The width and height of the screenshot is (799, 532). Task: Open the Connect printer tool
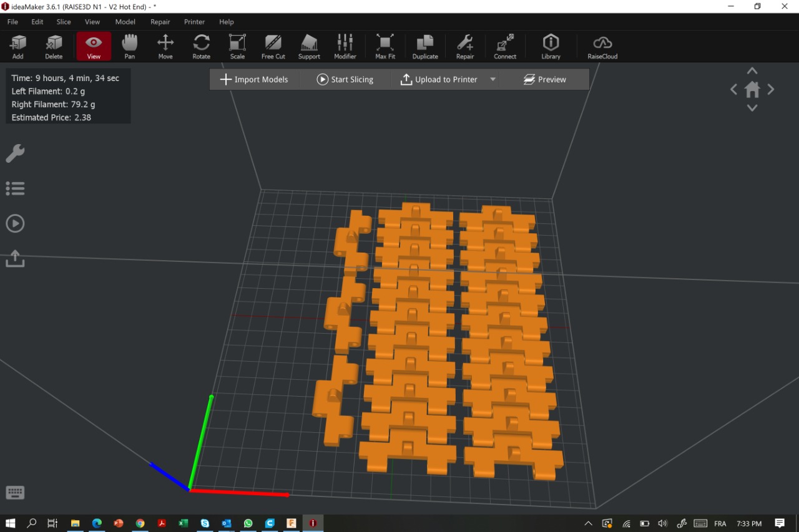tap(505, 47)
